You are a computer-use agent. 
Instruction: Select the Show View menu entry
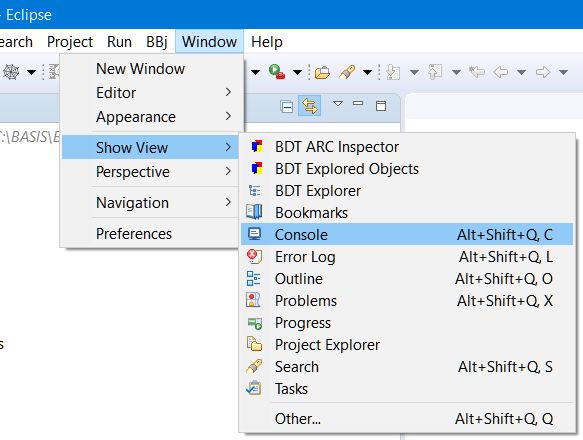(x=150, y=147)
